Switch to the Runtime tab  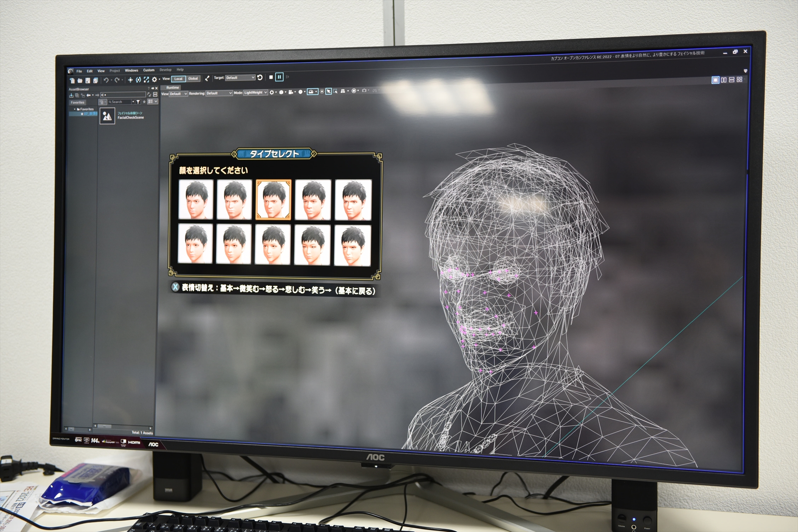tap(172, 88)
